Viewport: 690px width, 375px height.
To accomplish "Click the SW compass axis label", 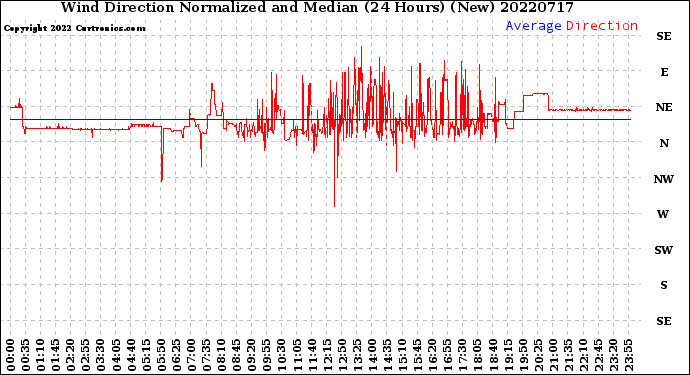I will click(x=664, y=250).
